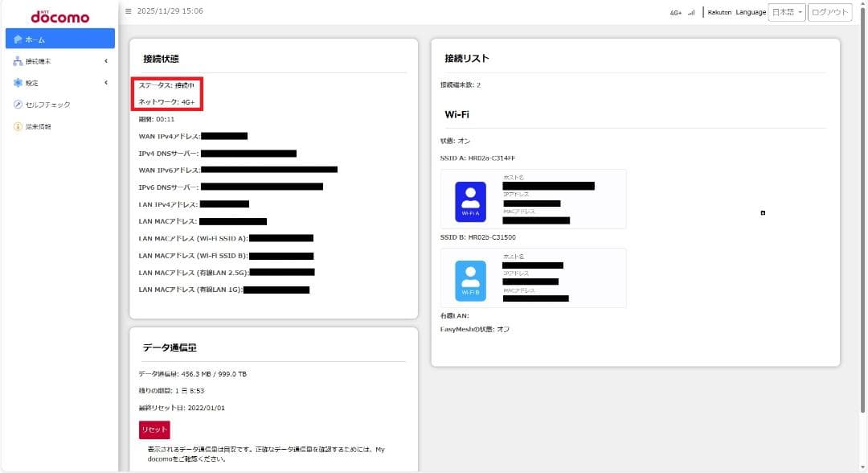Open the 日本語 language dropdown

(788, 12)
